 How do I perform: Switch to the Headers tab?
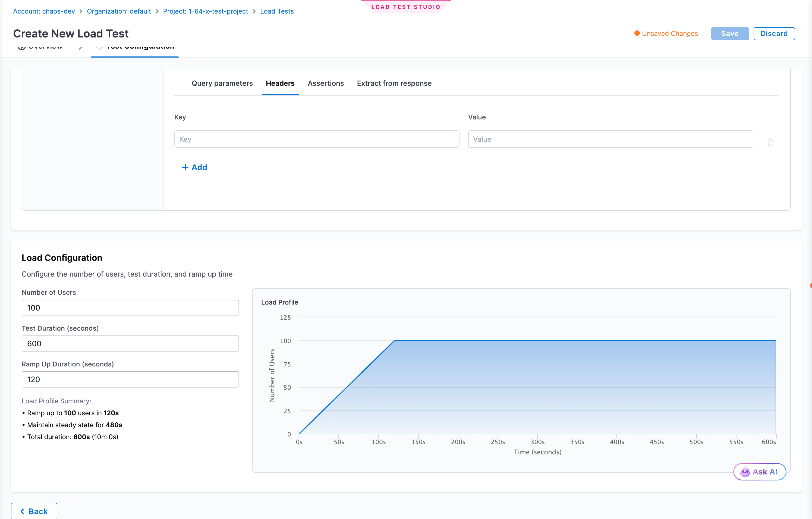280,83
